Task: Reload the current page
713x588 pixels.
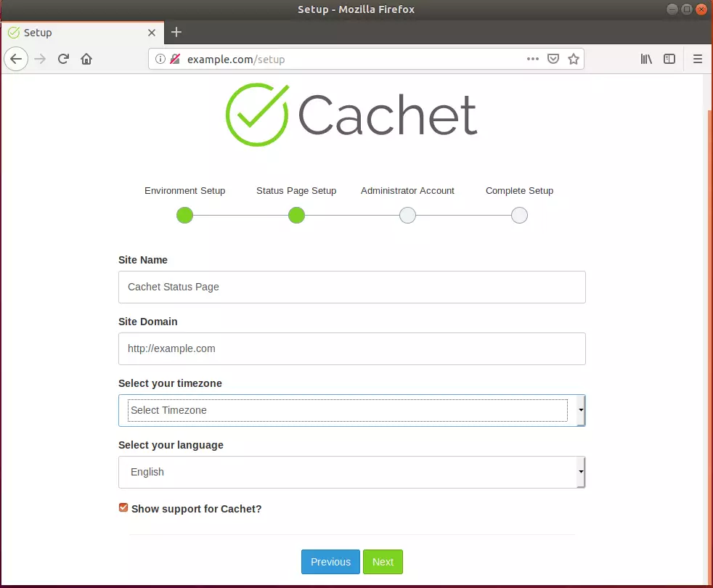Action: (x=63, y=59)
